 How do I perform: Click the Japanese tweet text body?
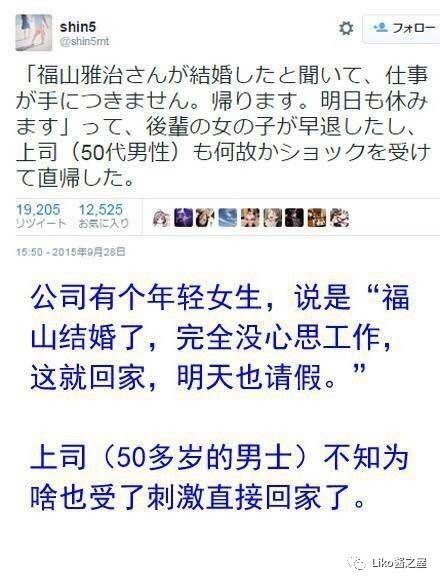[x=223, y=127]
